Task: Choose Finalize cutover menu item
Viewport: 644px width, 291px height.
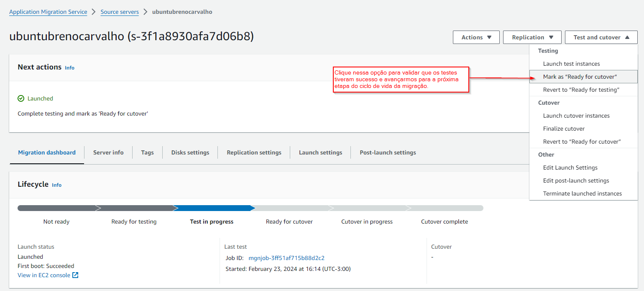Action: point(564,129)
